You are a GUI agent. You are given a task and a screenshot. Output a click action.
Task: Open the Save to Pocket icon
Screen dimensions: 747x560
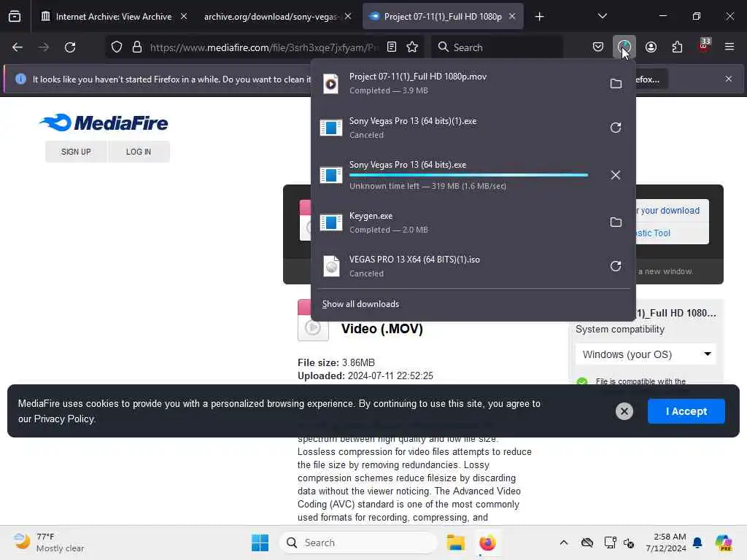[x=598, y=47]
